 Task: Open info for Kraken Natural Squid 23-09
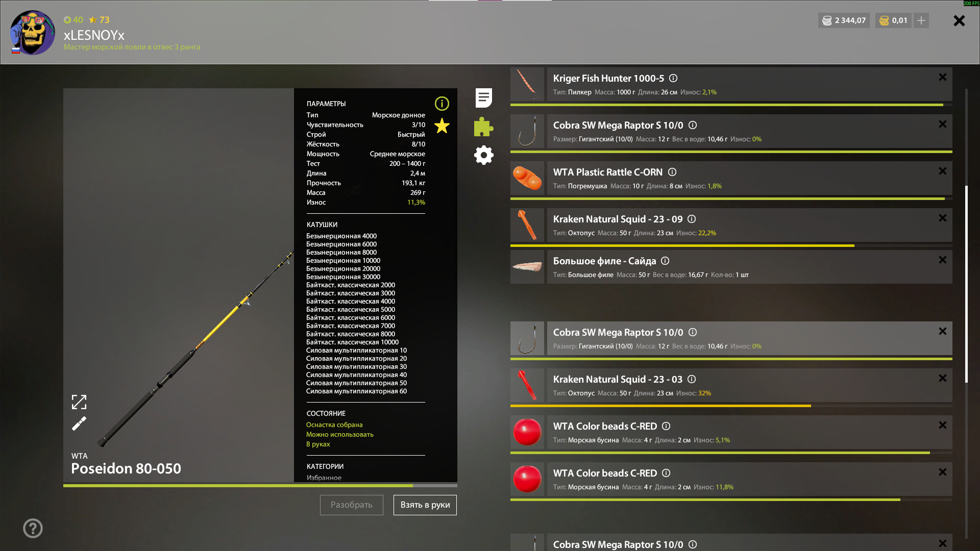coord(692,219)
